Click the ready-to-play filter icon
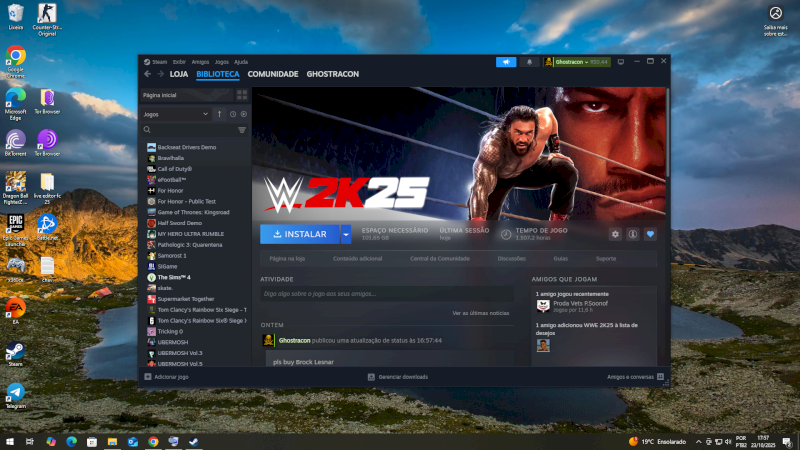 244,114
